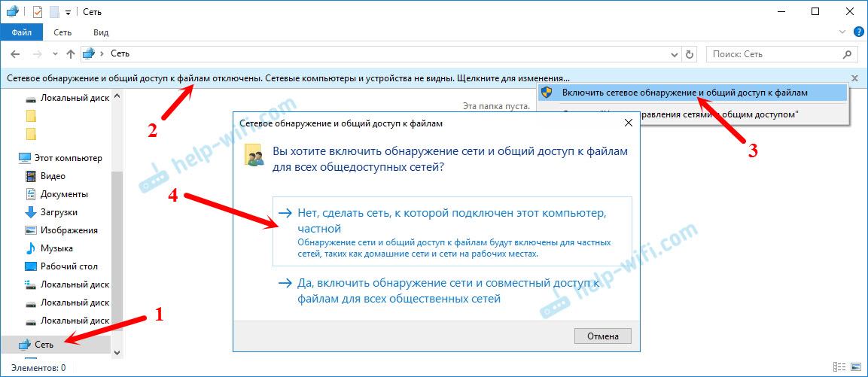Viewport: 868px width, 377px height.
Task: Expand the address bar history dropdown
Action: coord(675,54)
